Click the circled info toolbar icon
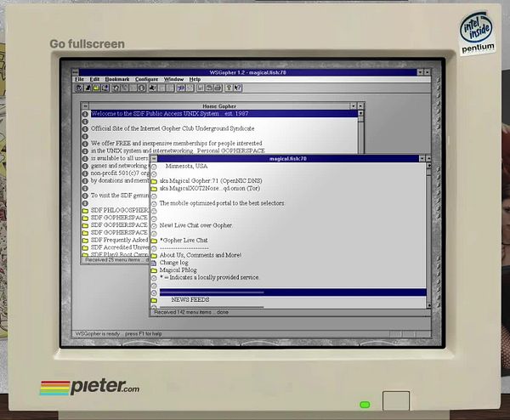This screenshot has height=420, width=510. [141, 88]
